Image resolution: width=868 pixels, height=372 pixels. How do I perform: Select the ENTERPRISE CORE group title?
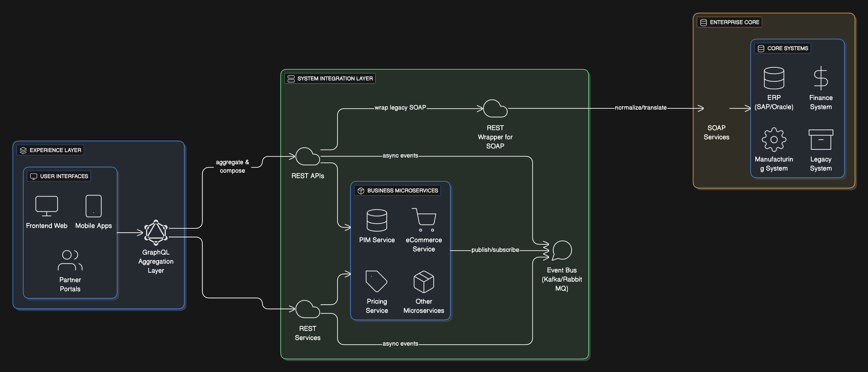(734, 23)
